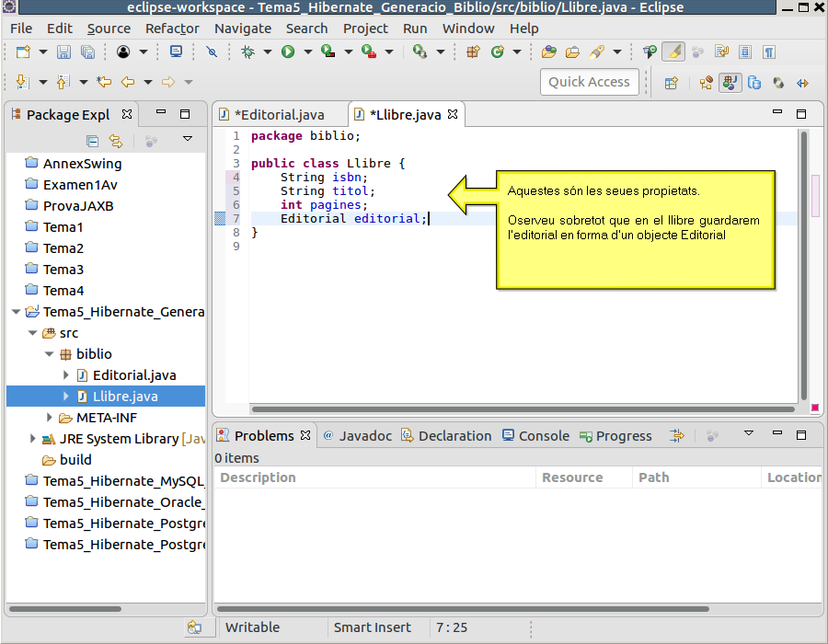Viewport: 828px width, 644px height.
Task: Click the Save All toolbar icon
Action: [x=87, y=52]
